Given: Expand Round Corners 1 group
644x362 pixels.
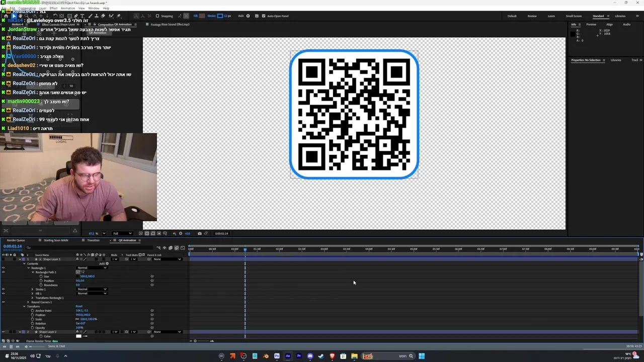Looking at the screenshot, I should coord(28,302).
